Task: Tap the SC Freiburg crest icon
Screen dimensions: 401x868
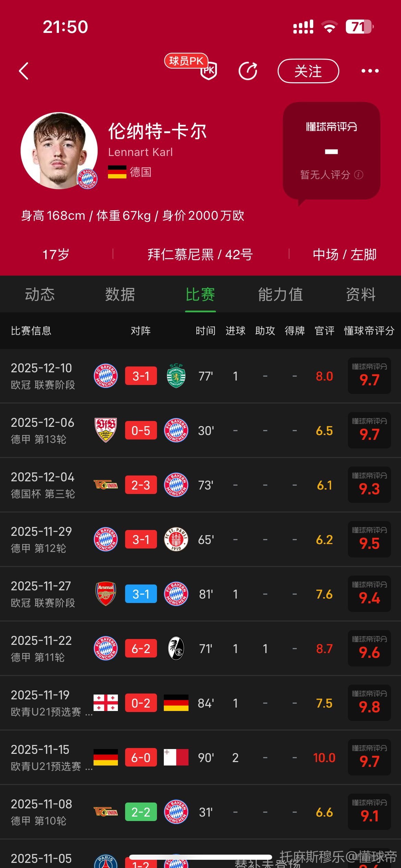Action: 176,648
